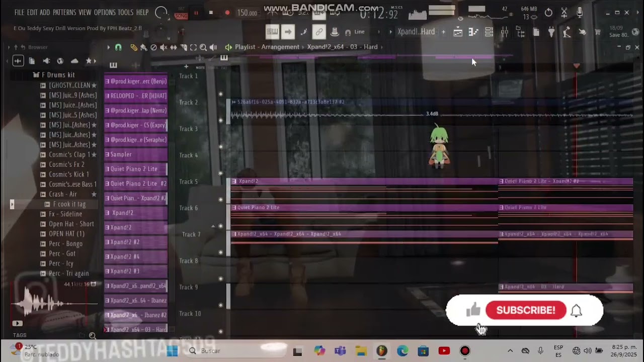Image resolution: width=644 pixels, height=362 pixels.
Task: Pause playback with the pause button
Action: point(196,13)
